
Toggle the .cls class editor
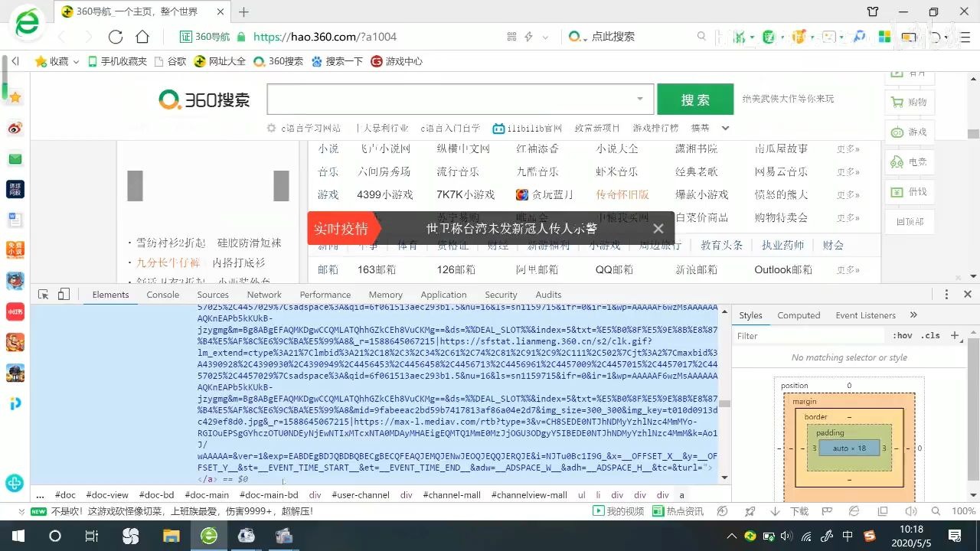930,335
